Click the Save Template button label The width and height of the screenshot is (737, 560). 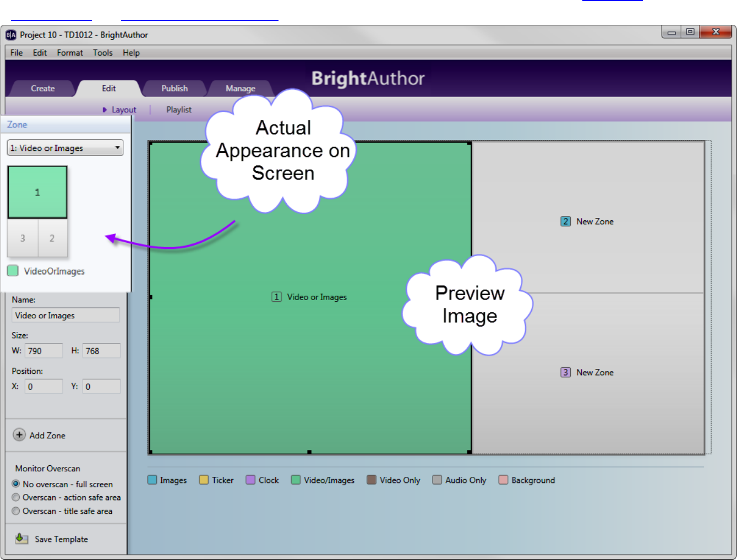tap(61, 539)
